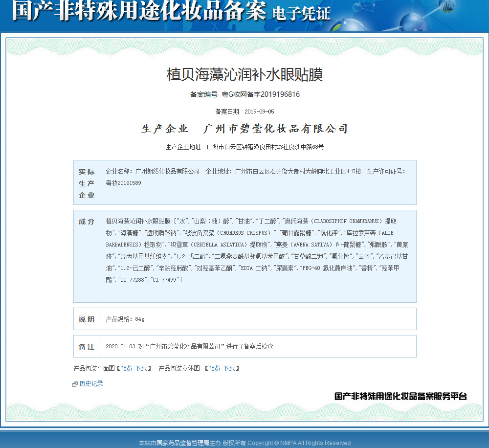This screenshot has height=448, width=489.
Task: Click the 说明 section label
Action: point(87,319)
